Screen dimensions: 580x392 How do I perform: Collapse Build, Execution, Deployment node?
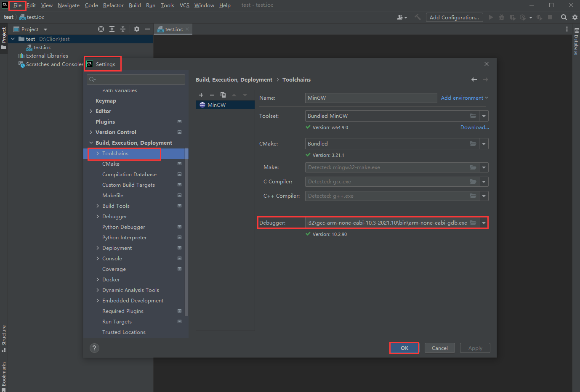[x=91, y=143]
